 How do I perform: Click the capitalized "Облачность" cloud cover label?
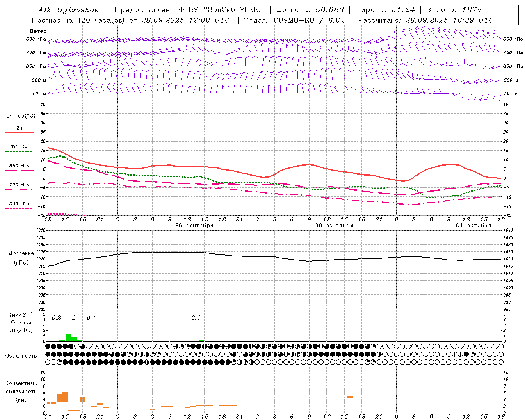tap(21, 356)
